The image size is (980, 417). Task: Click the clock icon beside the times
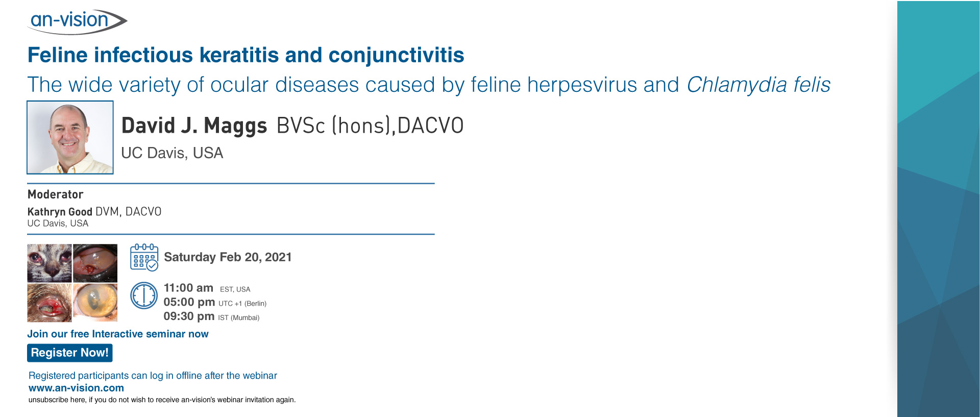pyautogui.click(x=144, y=296)
